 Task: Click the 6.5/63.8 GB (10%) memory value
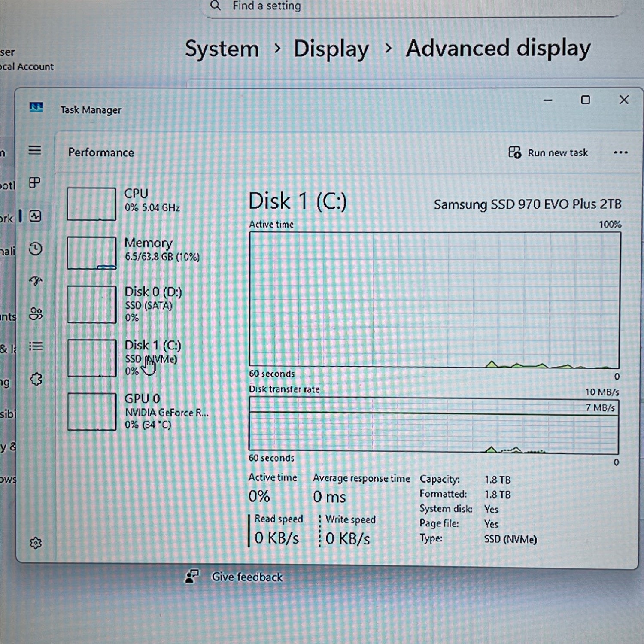click(162, 257)
